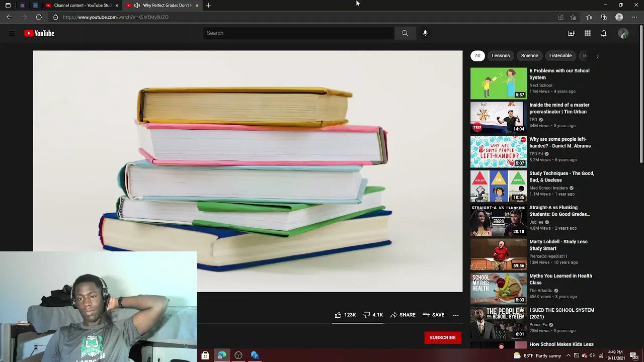The width and height of the screenshot is (644, 362).
Task: Select the Listenable filter chip
Action: coord(560,56)
